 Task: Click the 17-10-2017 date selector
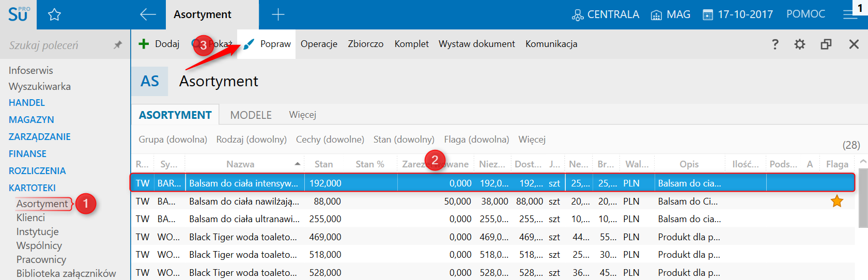[x=738, y=14]
